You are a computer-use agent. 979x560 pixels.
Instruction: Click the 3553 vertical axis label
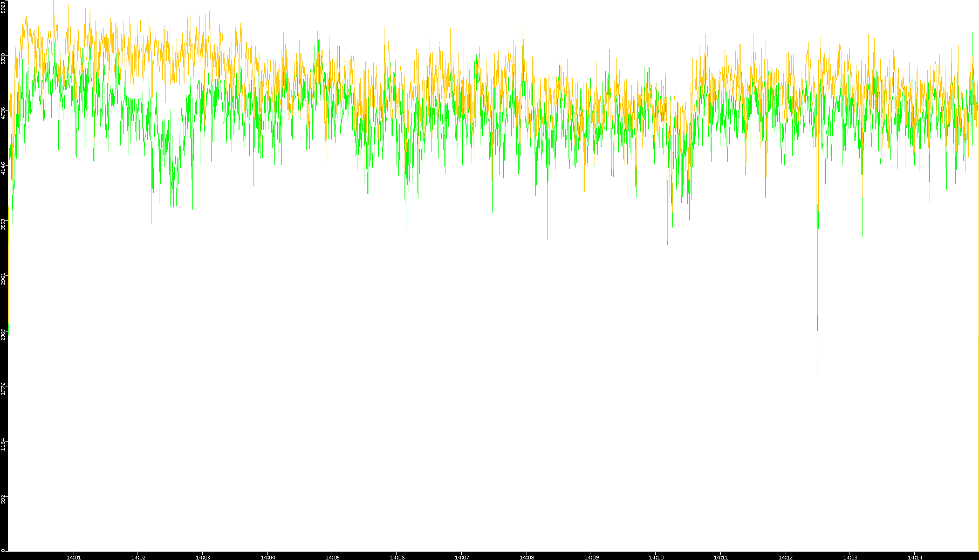[4, 224]
